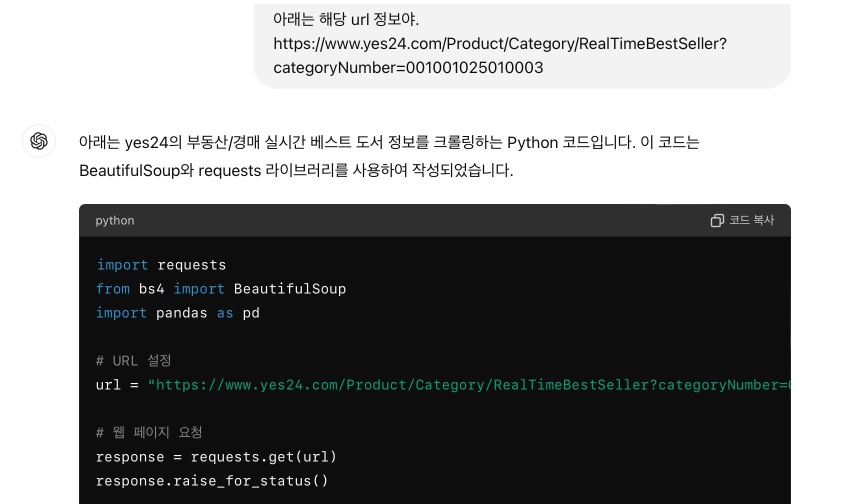Click the word 'Python' in the assistant reply
The image size is (851, 504).
tap(532, 143)
